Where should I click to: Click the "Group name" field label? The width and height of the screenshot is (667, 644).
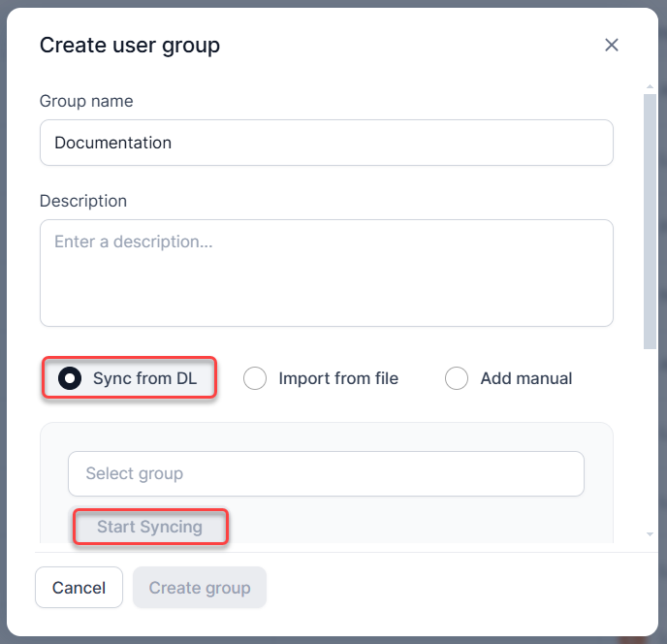point(86,101)
